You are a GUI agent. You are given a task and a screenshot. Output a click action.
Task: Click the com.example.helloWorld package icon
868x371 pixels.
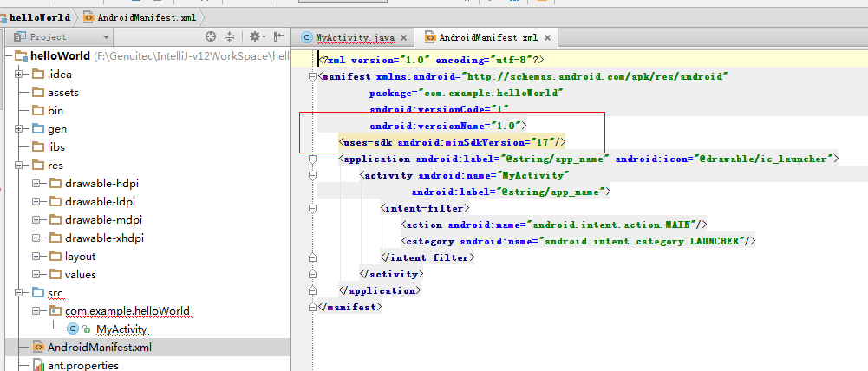pyautogui.click(x=55, y=310)
